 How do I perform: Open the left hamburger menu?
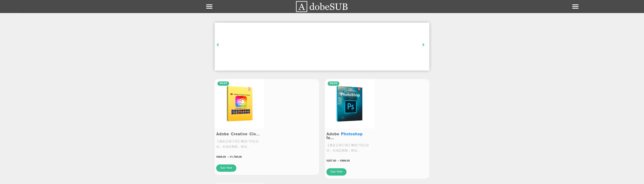[209, 7]
